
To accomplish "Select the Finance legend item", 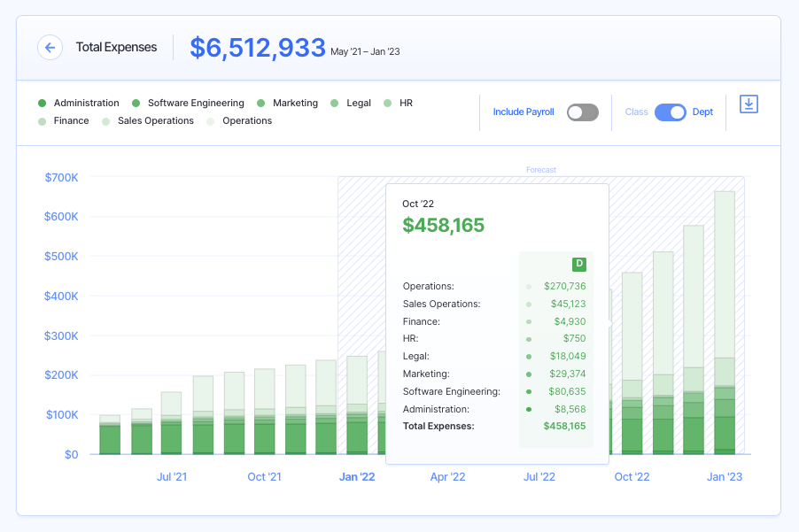I will point(71,121).
